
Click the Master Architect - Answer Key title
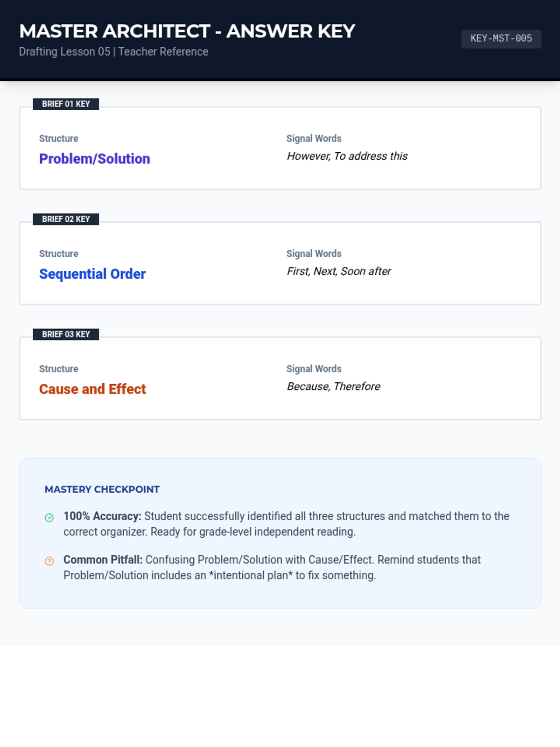coord(187,31)
